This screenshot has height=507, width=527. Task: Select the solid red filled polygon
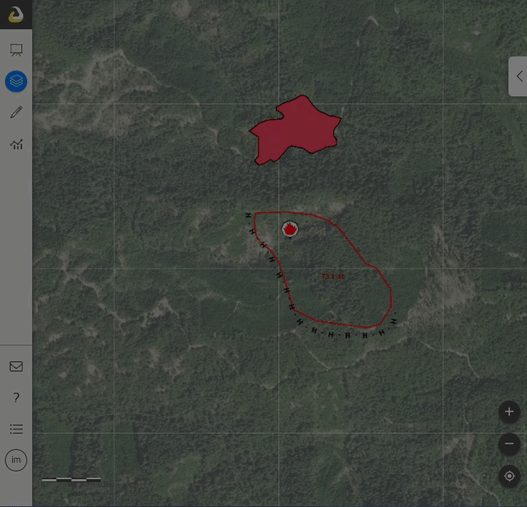pos(296,130)
